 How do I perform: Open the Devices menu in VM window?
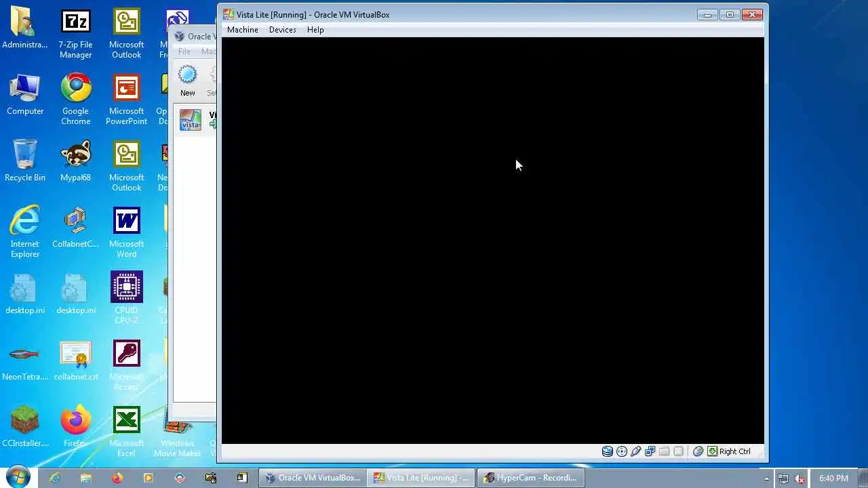282,30
